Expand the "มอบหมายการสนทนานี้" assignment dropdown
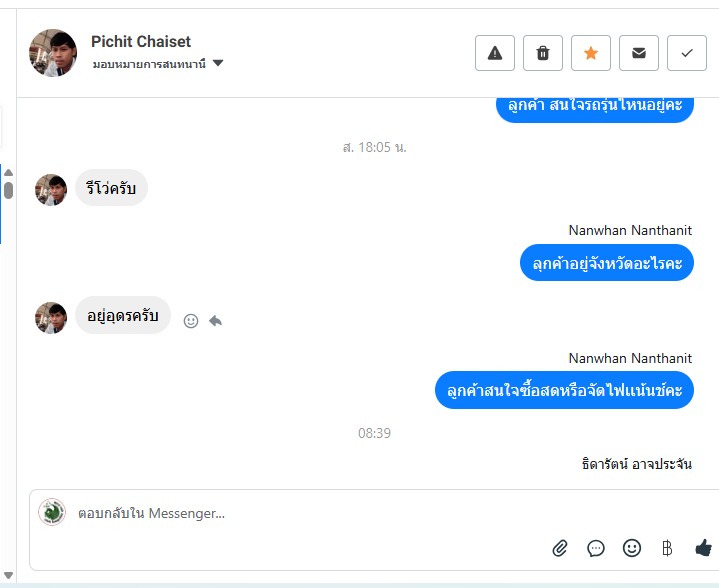The image size is (719, 588). 149,64
